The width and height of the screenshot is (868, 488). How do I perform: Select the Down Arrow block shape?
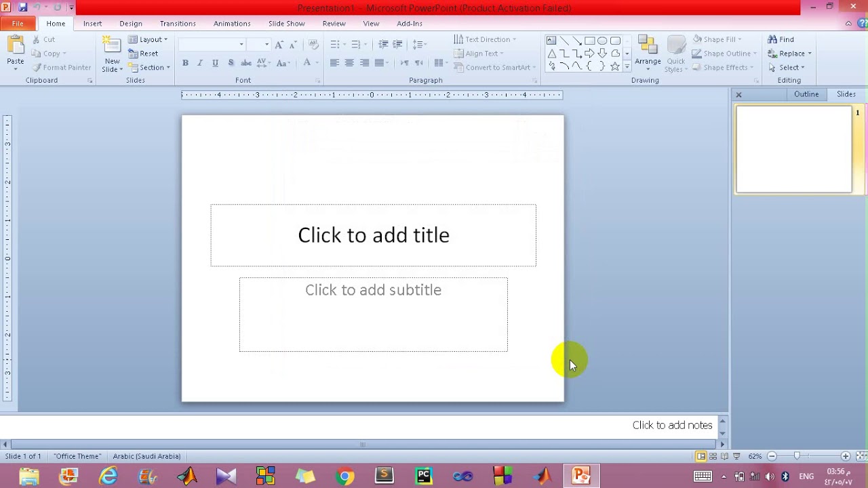(x=602, y=54)
